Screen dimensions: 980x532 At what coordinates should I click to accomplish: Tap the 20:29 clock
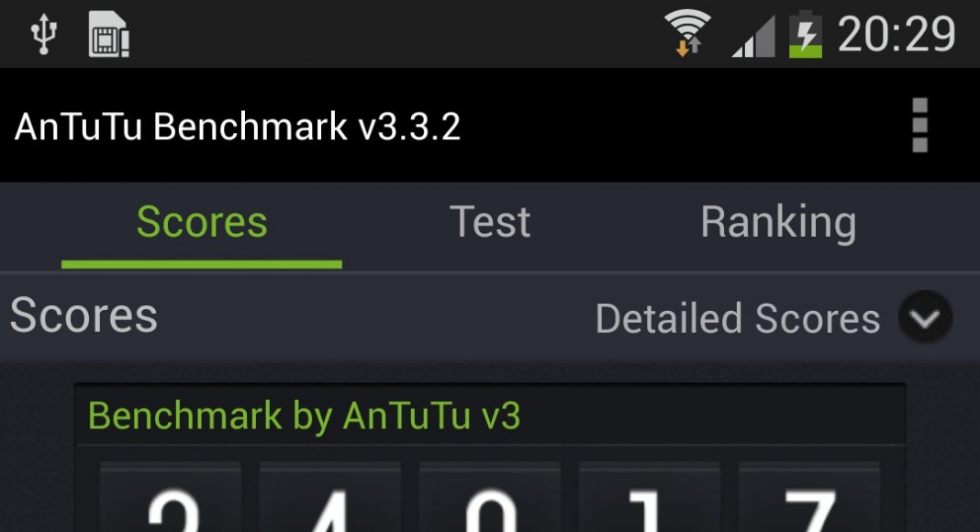click(896, 34)
